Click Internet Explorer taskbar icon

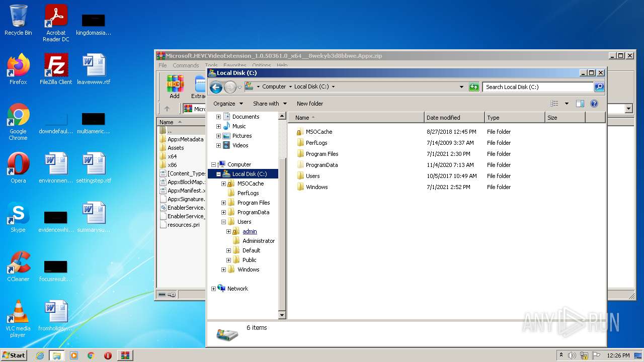pyautogui.click(x=40, y=355)
